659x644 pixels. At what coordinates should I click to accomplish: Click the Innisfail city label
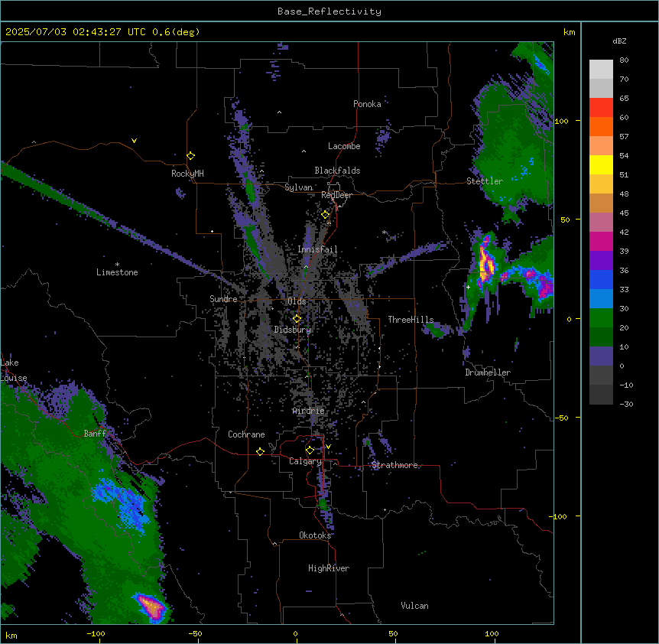(x=317, y=249)
